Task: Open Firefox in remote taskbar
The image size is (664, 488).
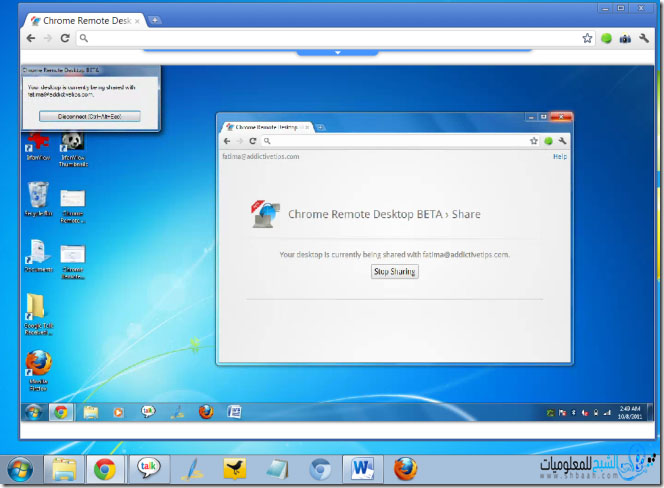Action: click(x=206, y=412)
